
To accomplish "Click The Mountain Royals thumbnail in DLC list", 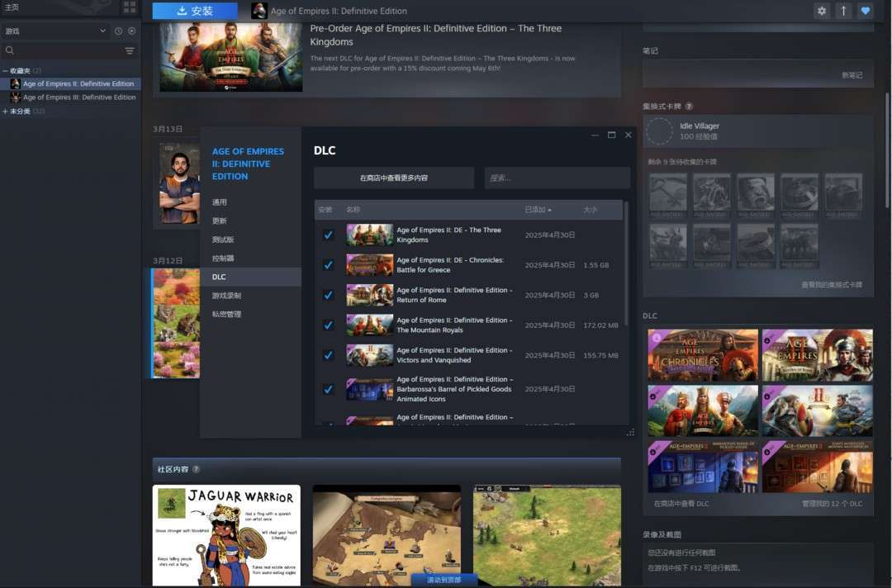I will pyautogui.click(x=370, y=325).
